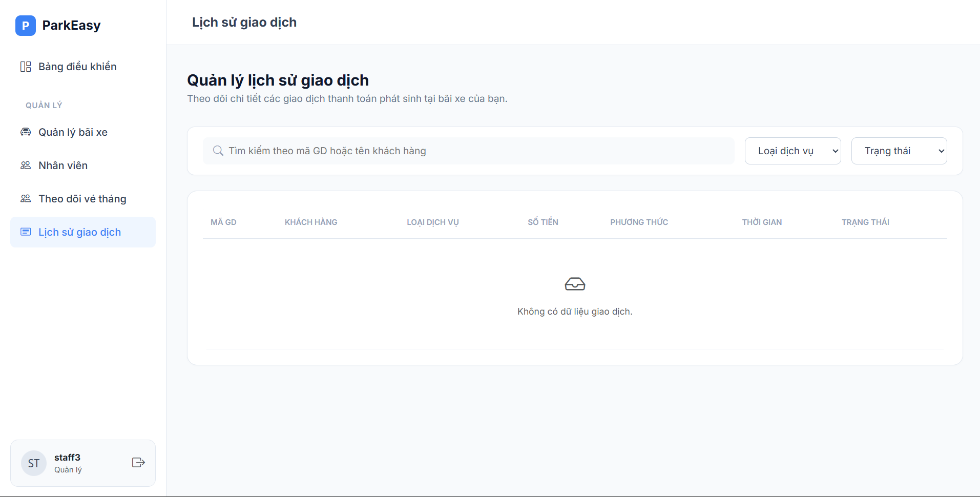980x497 pixels.
Task: Click the MÃ GD column header
Action: click(223, 222)
